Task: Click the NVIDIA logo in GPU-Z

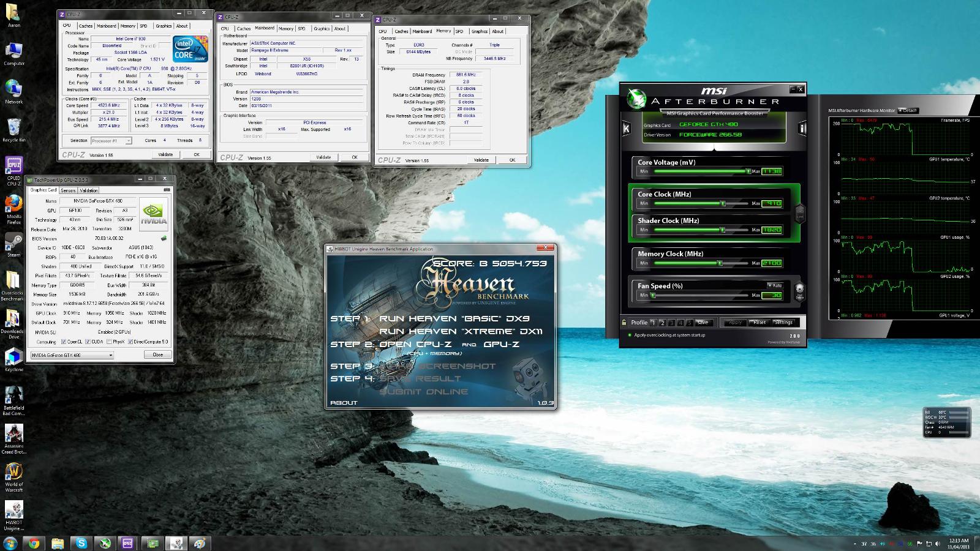Action: point(154,214)
